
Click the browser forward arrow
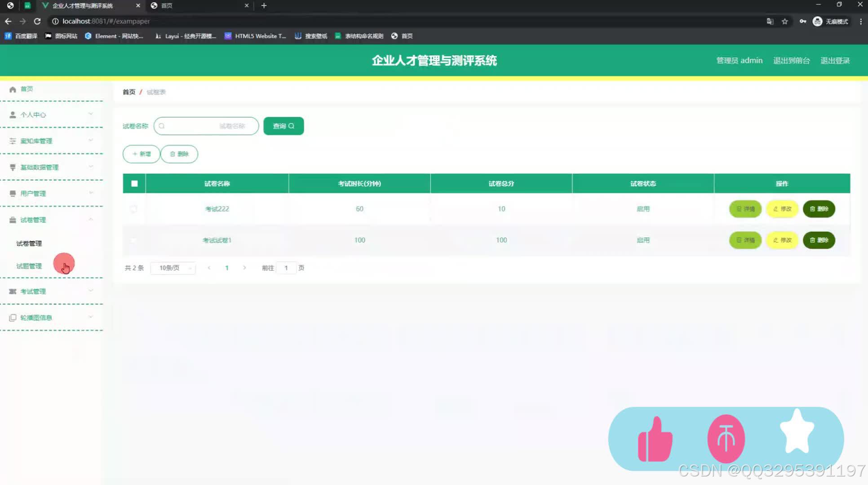coord(22,21)
